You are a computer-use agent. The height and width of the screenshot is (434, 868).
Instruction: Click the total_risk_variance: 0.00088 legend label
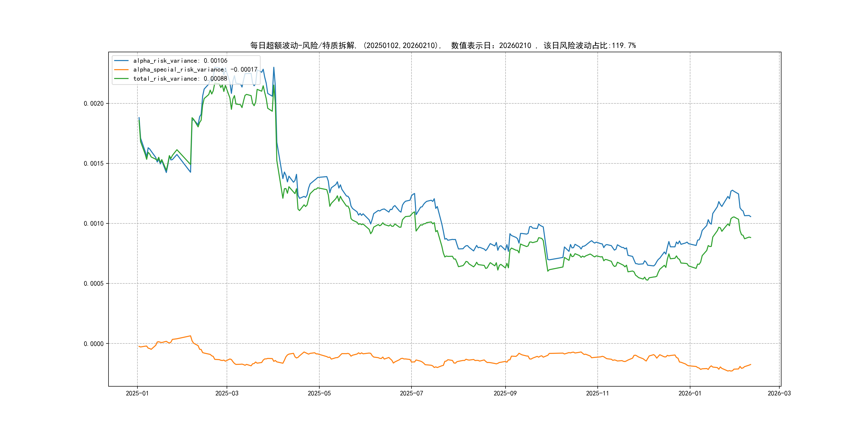180,78
